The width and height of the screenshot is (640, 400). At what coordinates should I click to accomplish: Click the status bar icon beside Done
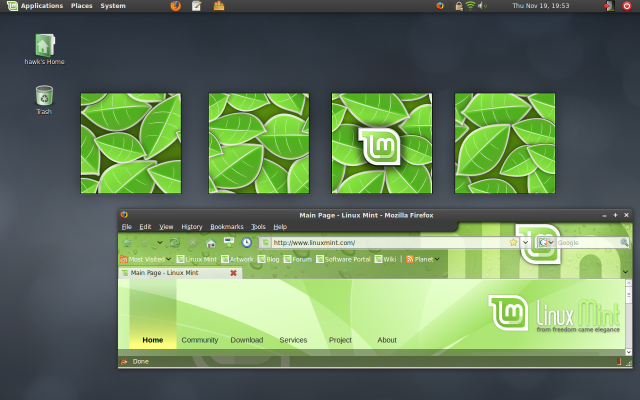pos(124,361)
